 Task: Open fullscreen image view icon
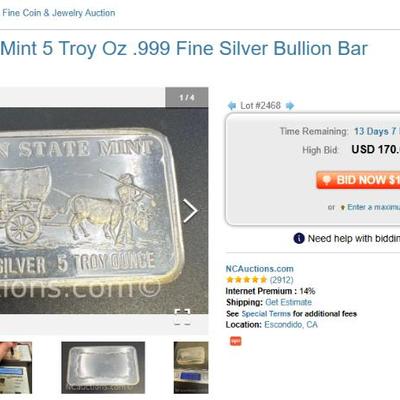click(183, 317)
